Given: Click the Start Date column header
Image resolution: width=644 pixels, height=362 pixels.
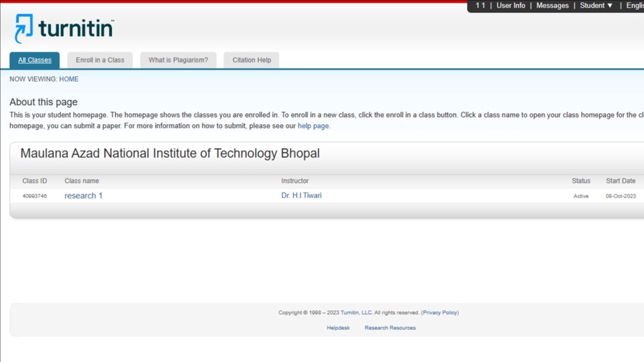Looking at the screenshot, I should click(x=621, y=180).
